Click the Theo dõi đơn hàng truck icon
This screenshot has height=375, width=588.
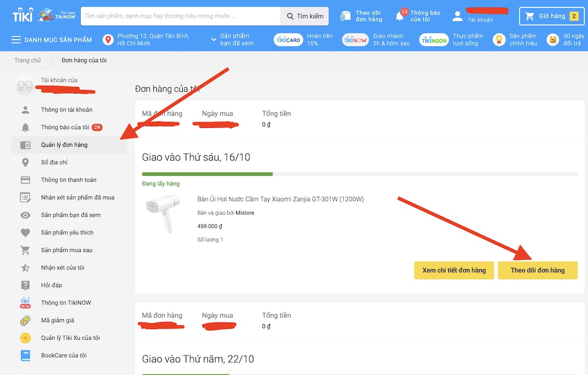point(345,16)
